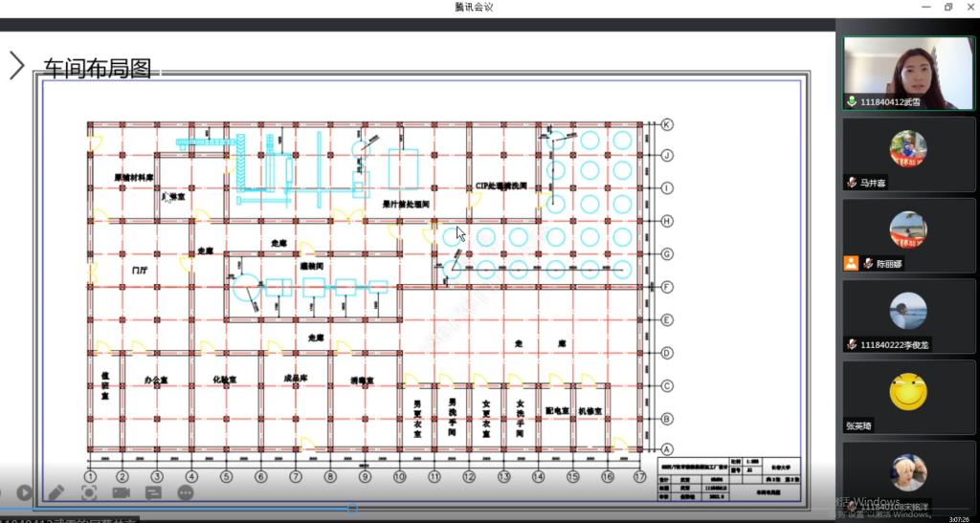Click muted microphone icon next to 李俊龙

[851, 344]
